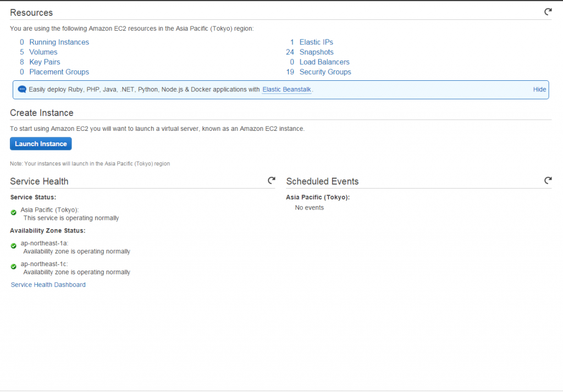Open Security Groups link

click(x=325, y=72)
